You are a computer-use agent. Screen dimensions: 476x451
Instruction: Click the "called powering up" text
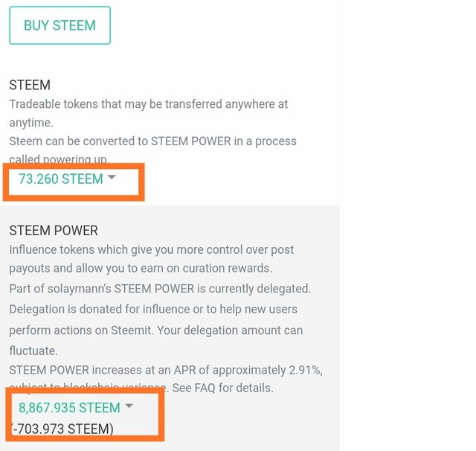pyautogui.click(x=59, y=159)
